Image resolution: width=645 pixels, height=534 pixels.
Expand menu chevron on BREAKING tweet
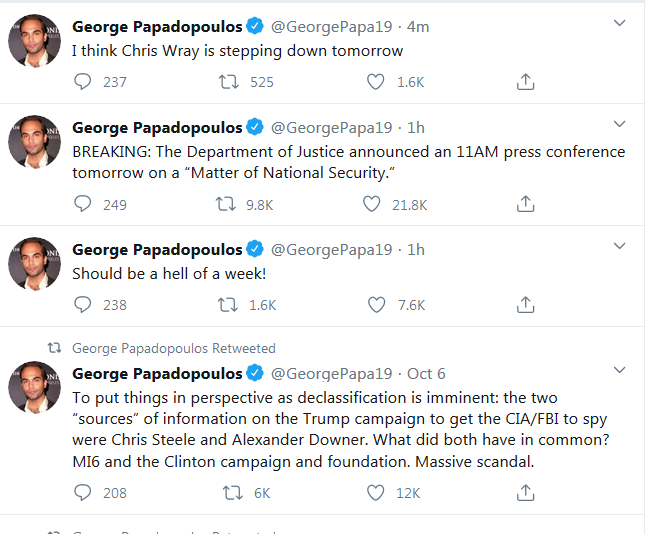619,124
